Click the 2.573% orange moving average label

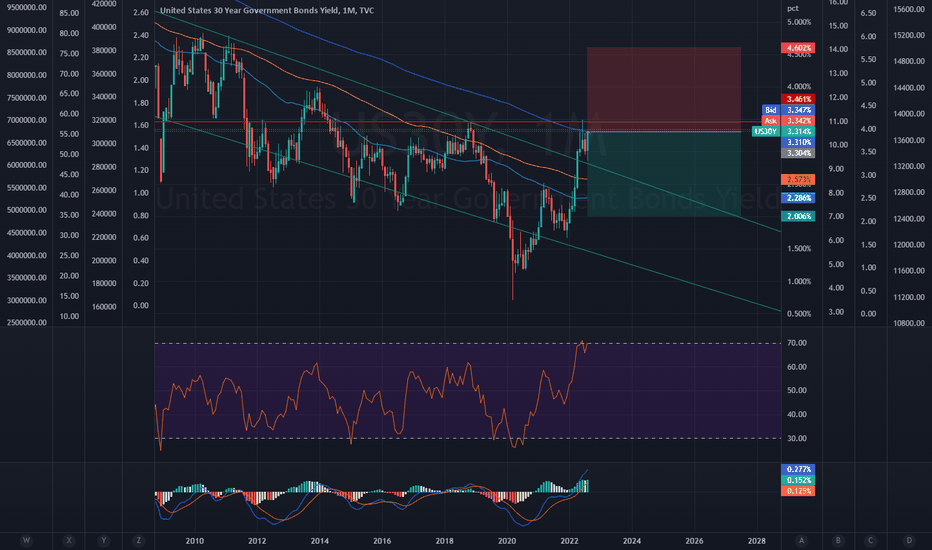pyautogui.click(x=798, y=180)
